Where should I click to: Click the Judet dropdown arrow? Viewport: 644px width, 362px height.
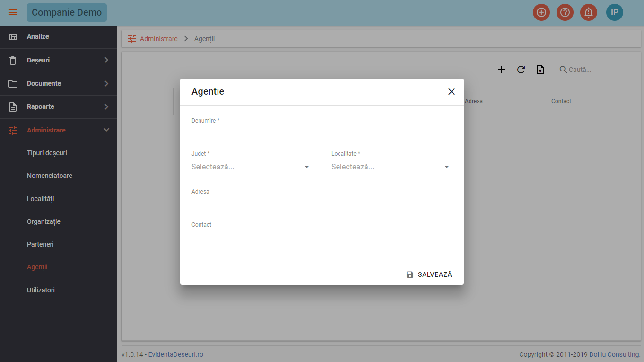click(307, 167)
